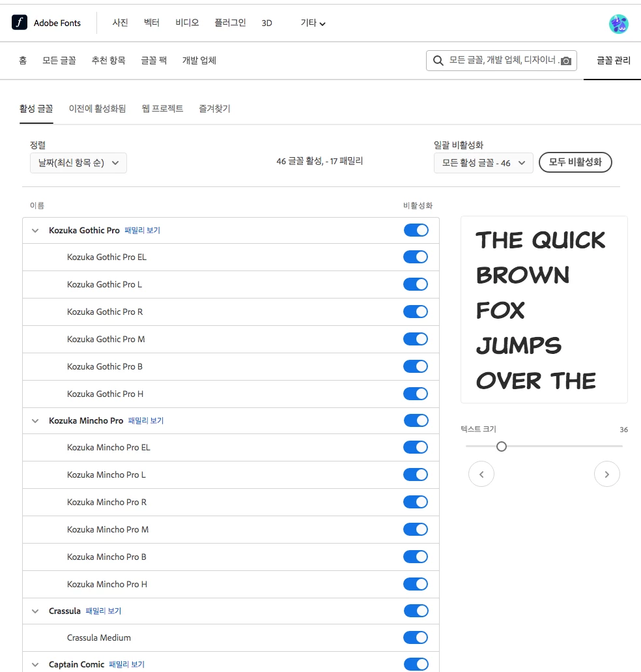Click the font preview sample text
Image resolution: width=641 pixels, height=672 pixels.
point(541,310)
